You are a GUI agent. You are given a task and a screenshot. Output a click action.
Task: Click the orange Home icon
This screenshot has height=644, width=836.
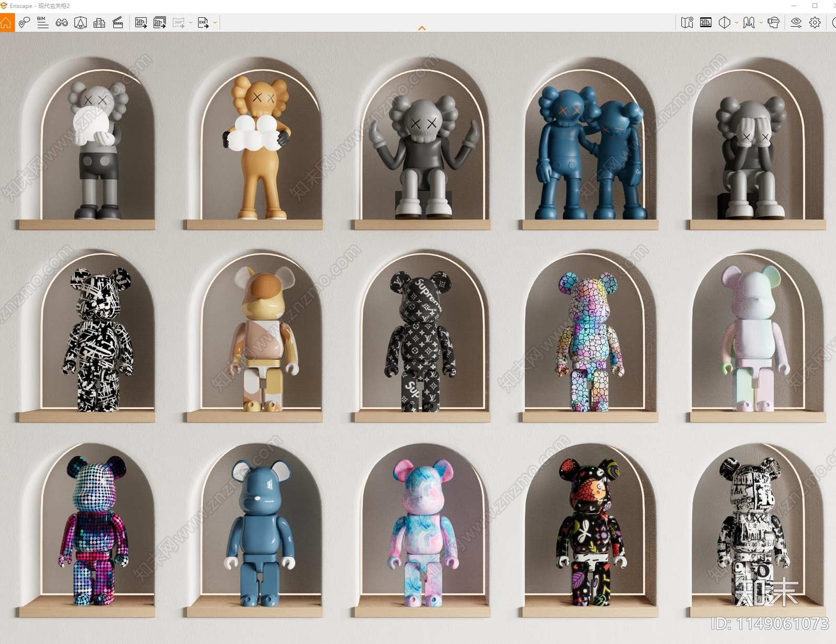pyautogui.click(x=6, y=22)
